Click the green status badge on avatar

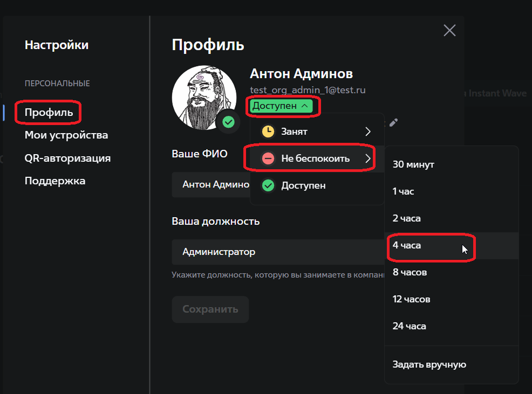coord(228,122)
